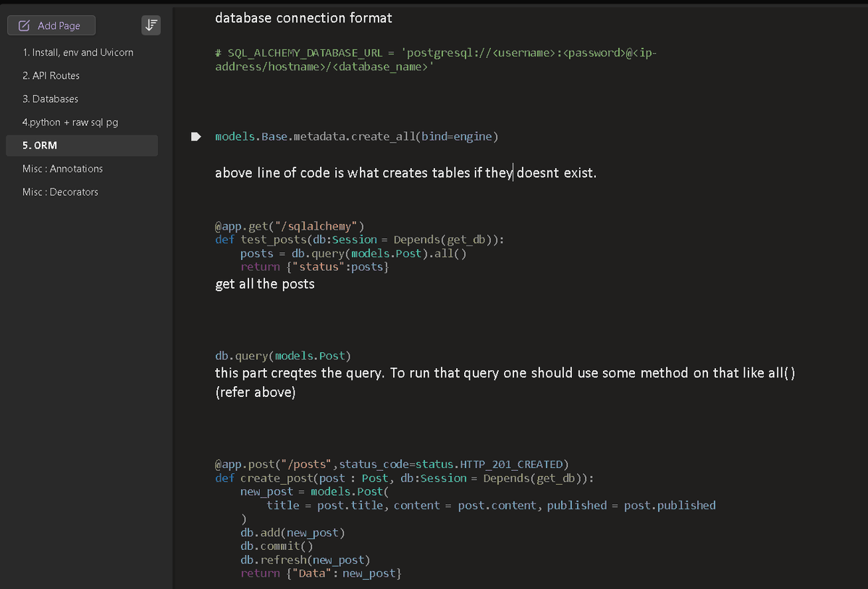
Task: Click the text '(refer above)'
Action: tap(256, 392)
